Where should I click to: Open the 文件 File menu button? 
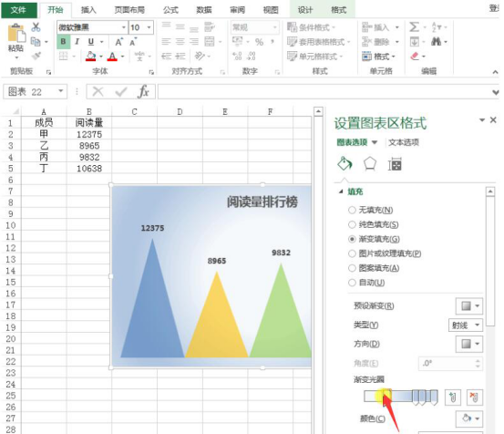coord(18,10)
